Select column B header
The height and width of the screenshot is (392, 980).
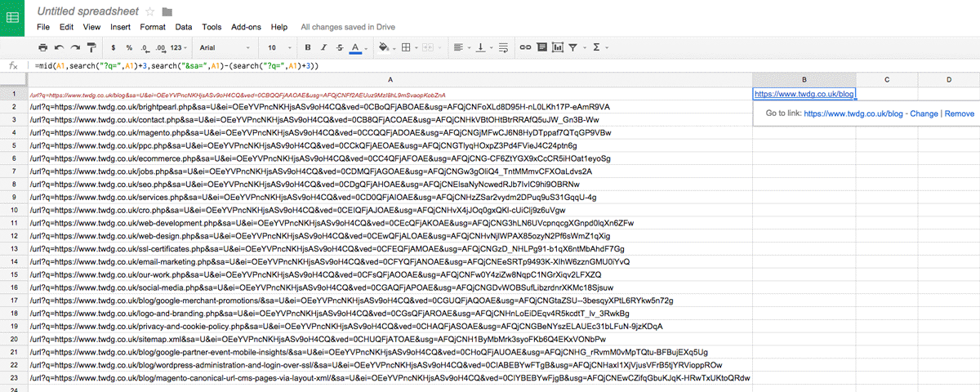pos(804,79)
